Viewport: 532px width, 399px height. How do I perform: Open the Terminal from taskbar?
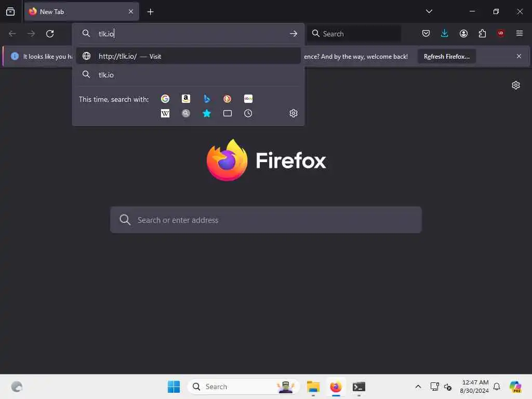tap(358, 387)
